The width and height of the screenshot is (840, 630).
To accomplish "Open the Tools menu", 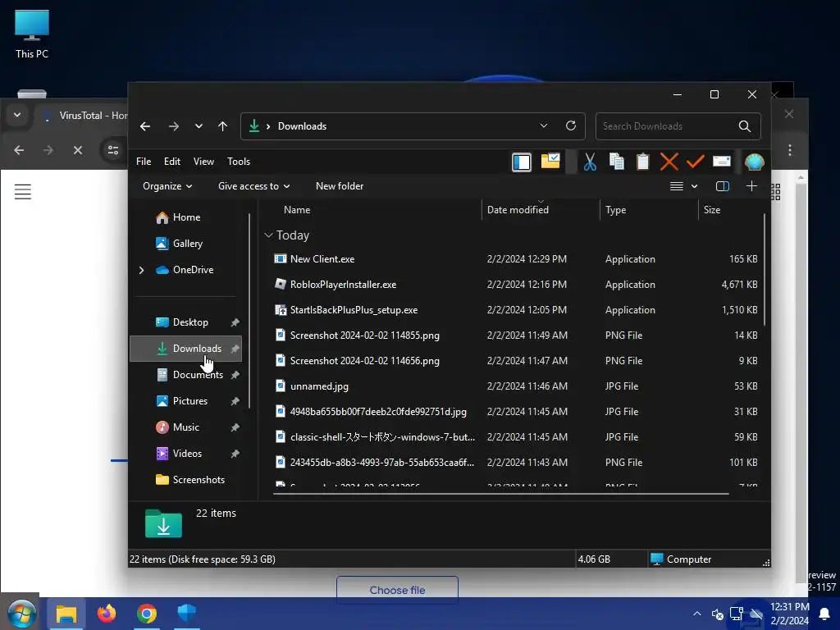I will (239, 162).
